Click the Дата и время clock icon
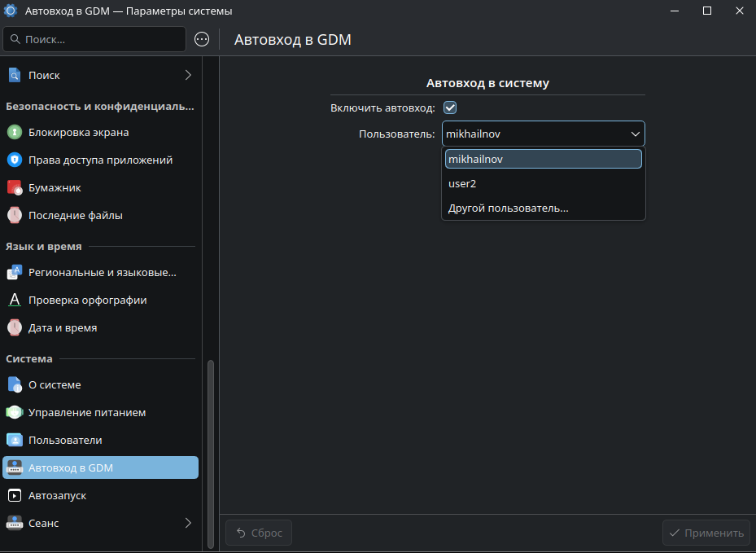Image resolution: width=756 pixels, height=553 pixels. (x=15, y=327)
